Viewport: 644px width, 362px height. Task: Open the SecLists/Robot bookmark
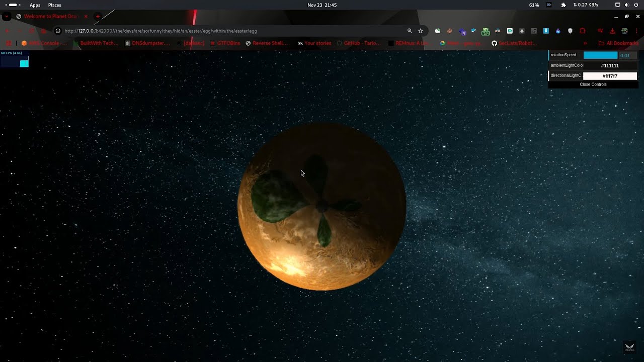point(514,43)
